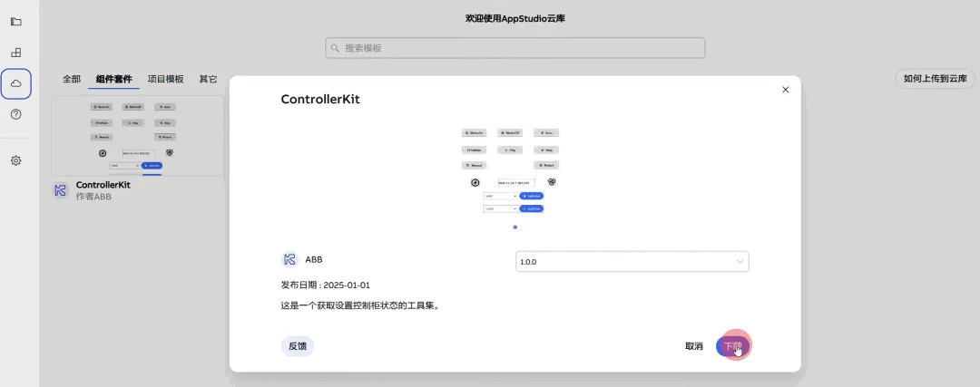Click ControllerKit logo icon in library list
The width and height of the screenshot is (980, 387).
tap(61, 190)
